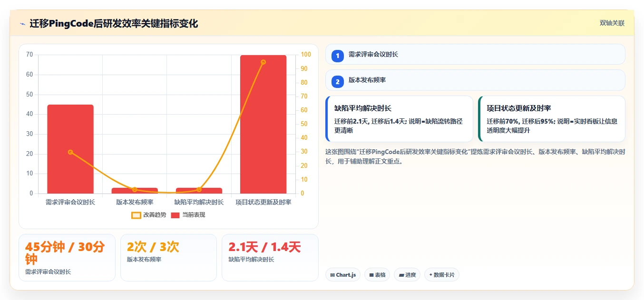The image size is (644, 300).
Task: Click the orange line point on the 缺陷平均解决时长 bar
Action: (199, 189)
